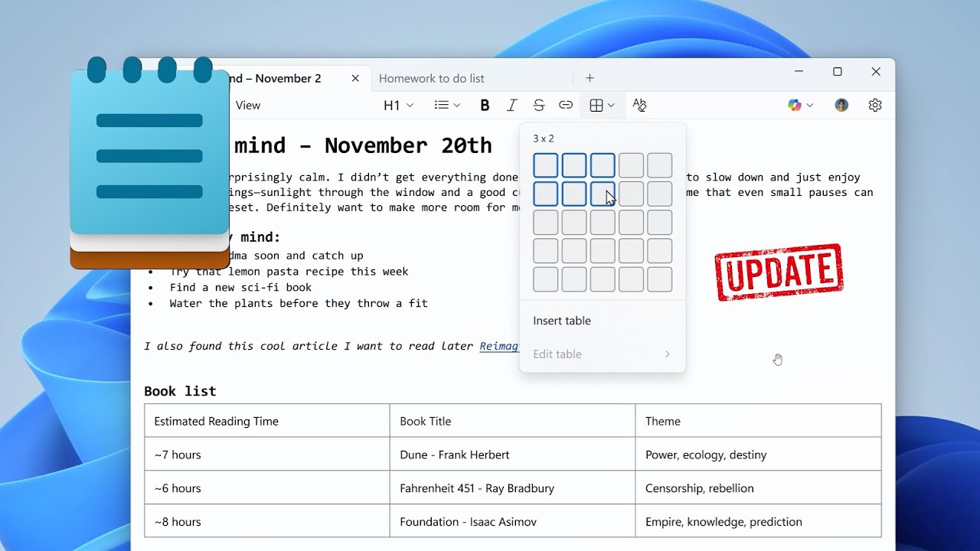This screenshot has height=551, width=980.
Task: Choose Insert table option
Action: [603, 321]
